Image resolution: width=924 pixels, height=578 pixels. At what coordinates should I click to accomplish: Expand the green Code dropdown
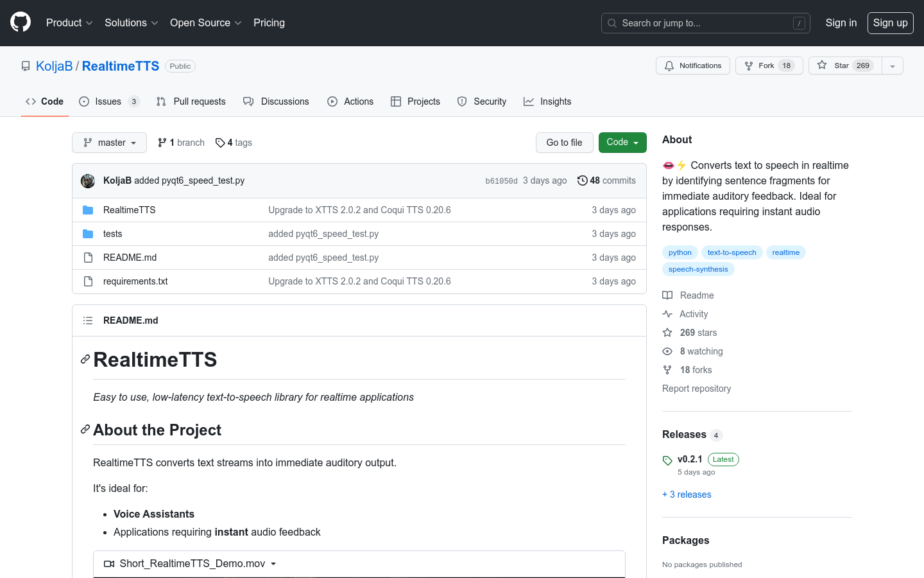click(x=622, y=143)
